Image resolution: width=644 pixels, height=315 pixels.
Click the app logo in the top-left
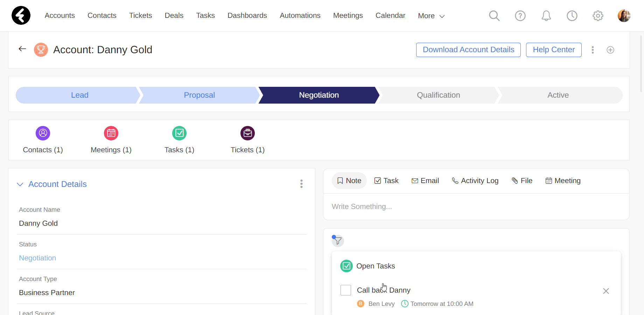(x=21, y=15)
